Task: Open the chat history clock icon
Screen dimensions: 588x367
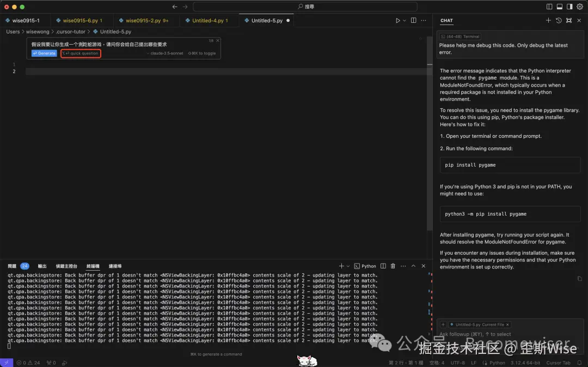Action: click(559, 20)
